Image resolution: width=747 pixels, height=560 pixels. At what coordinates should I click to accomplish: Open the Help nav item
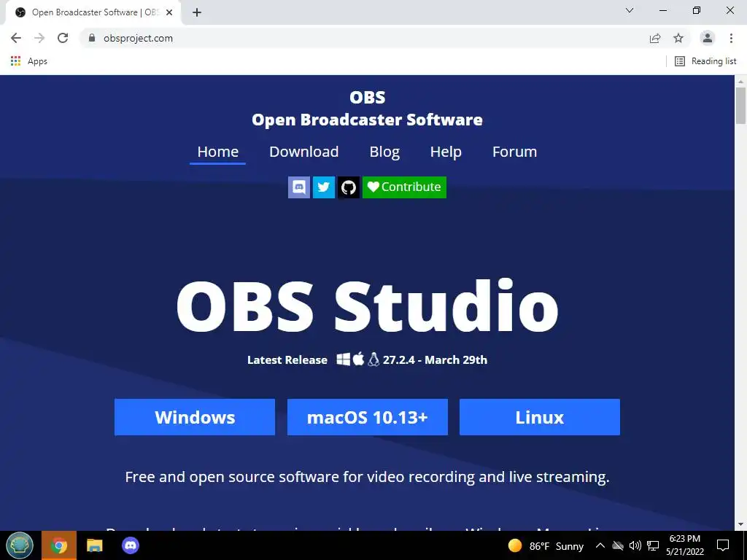[x=446, y=152]
